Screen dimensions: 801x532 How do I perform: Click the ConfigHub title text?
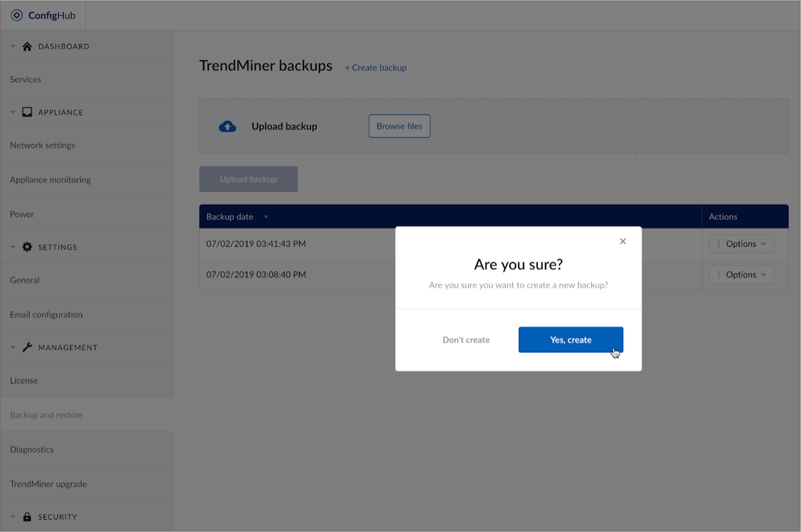point(52,15)
